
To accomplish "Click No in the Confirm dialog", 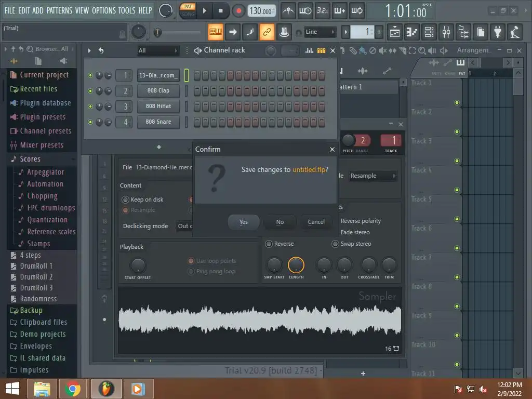I will [x=280, y=222].
